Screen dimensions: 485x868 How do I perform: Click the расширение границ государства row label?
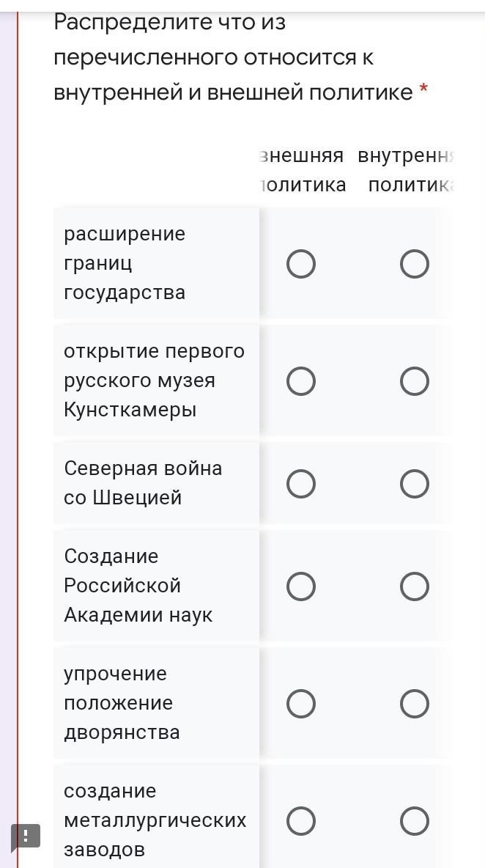click(125, 263)
